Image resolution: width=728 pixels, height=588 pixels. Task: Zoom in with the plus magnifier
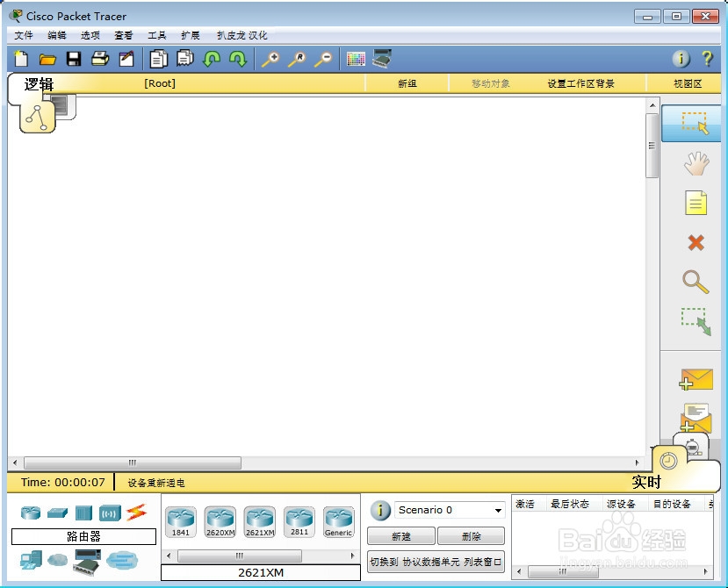coord(270,60)
